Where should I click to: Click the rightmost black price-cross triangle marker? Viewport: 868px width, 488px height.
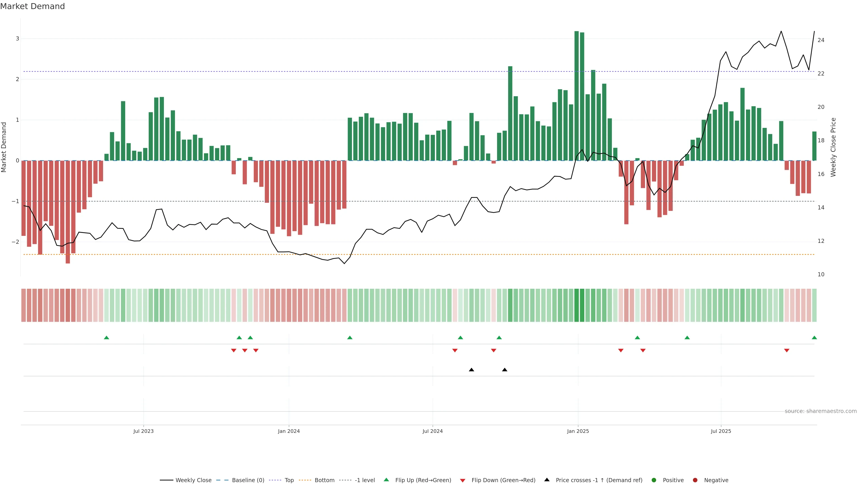(x=505, y=370)
